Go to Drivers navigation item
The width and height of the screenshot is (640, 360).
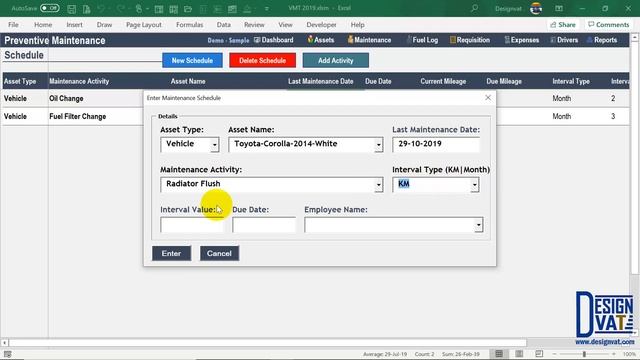click(564, 40)
